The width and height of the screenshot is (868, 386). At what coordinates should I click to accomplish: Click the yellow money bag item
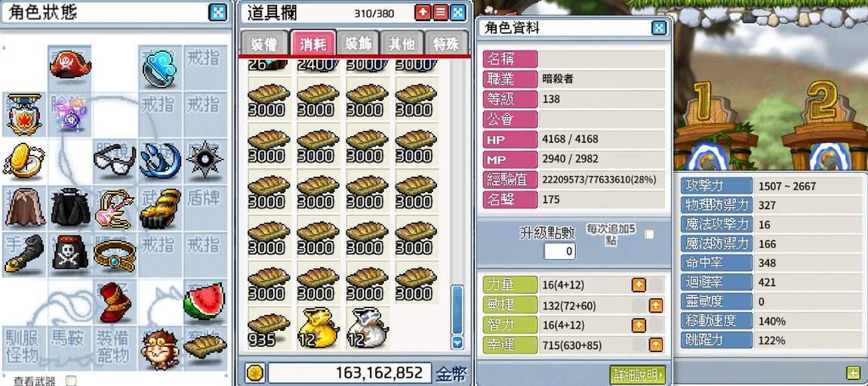(x=318, y=327)
